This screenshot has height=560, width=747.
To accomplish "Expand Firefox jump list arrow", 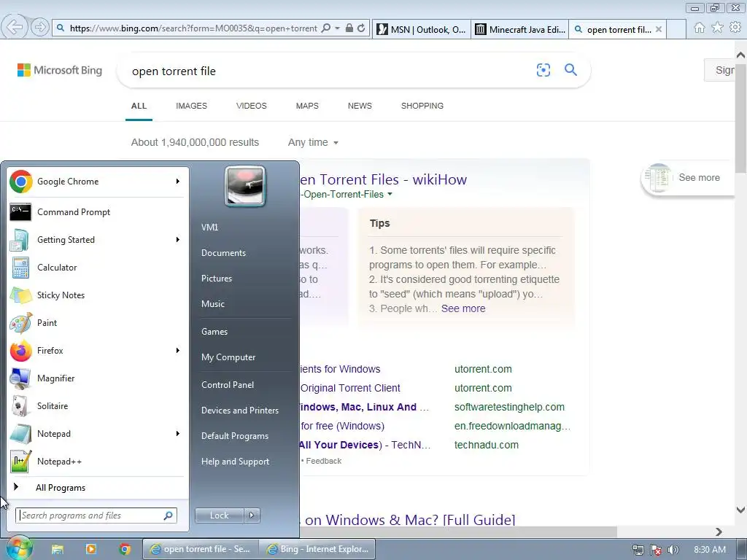I will pos(178,351).
